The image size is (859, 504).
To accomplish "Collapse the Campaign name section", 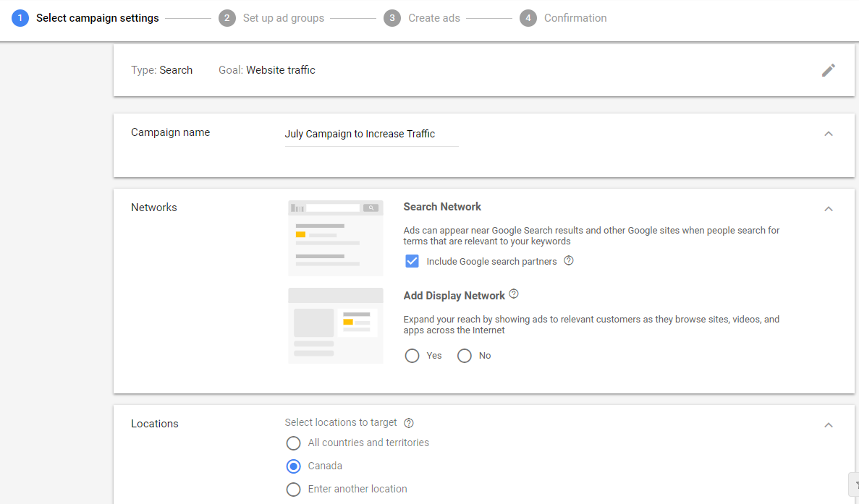I will click(x=829, y=134).
